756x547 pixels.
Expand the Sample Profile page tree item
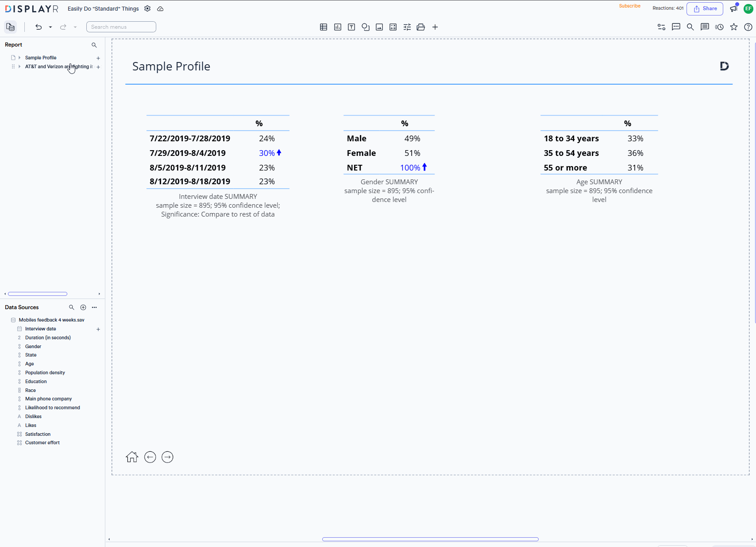(x=19, y=58)
